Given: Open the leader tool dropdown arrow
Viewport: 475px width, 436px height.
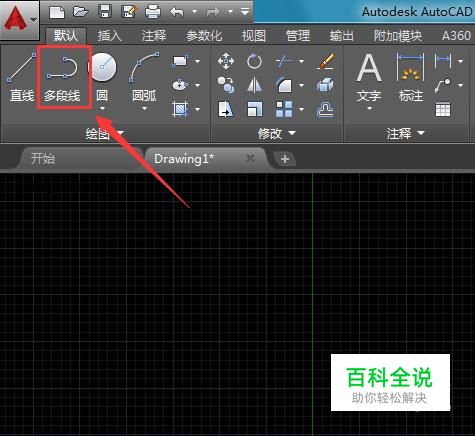Looking at the screenshot, I should click(460, 85).
